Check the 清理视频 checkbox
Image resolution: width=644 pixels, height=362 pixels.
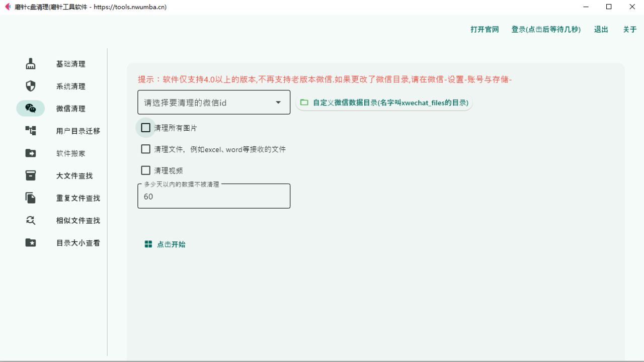(x=146, y=170)
